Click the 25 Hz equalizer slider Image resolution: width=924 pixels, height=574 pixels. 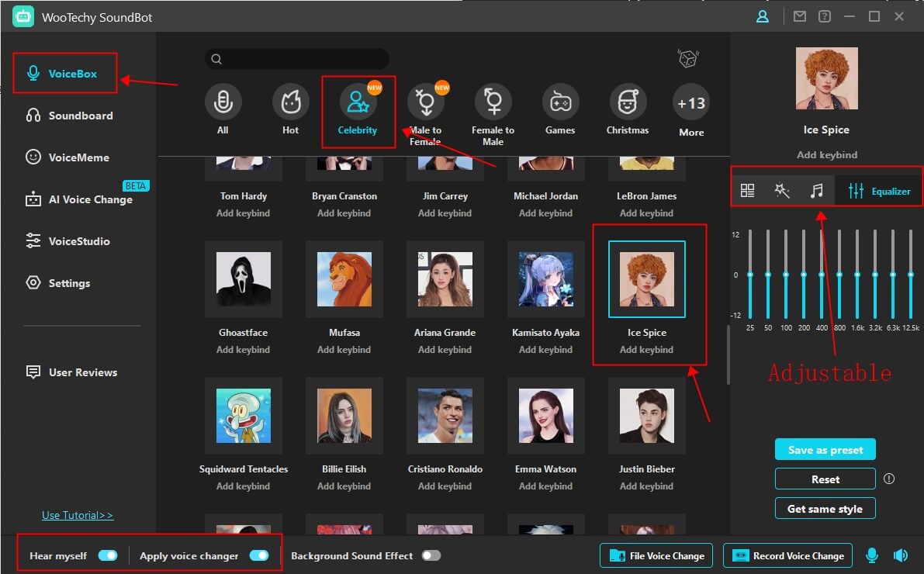coord(750,275)
